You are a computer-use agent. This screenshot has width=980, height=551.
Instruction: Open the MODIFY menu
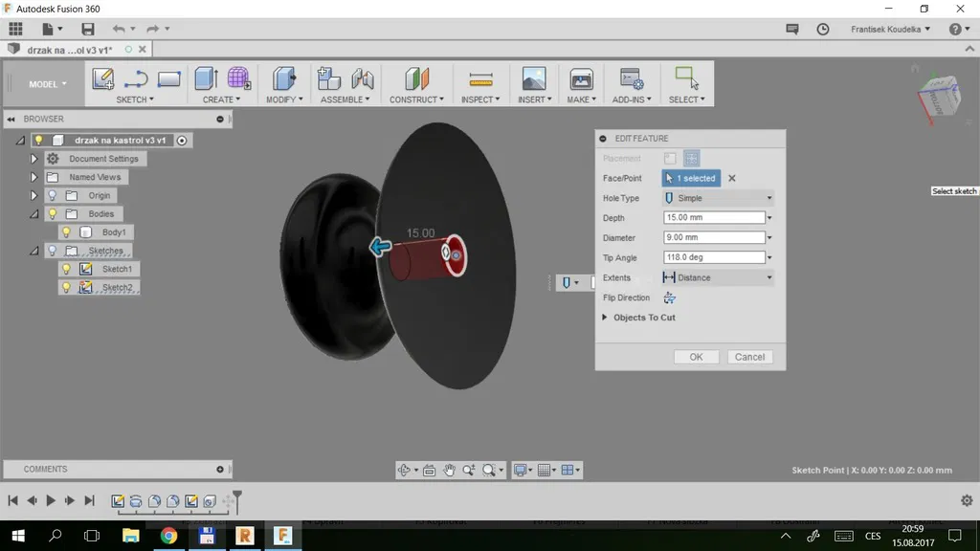284,99
